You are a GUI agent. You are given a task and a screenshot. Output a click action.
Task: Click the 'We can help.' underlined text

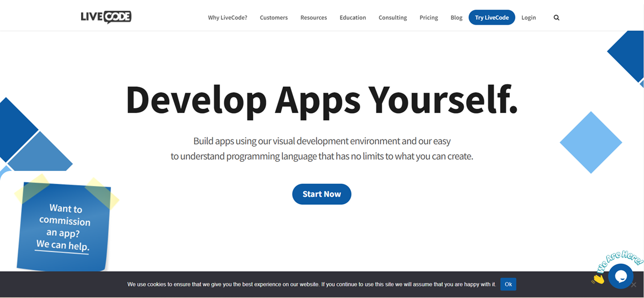[63, 245]
